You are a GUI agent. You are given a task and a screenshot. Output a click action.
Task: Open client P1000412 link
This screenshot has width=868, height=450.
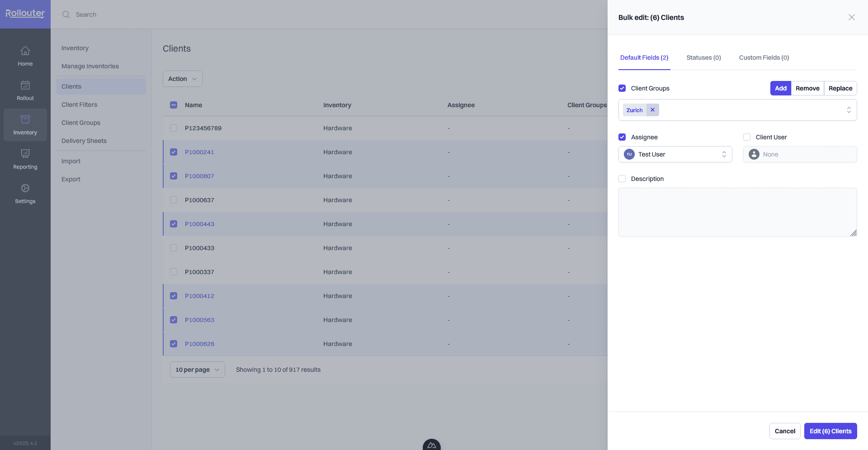199,296
